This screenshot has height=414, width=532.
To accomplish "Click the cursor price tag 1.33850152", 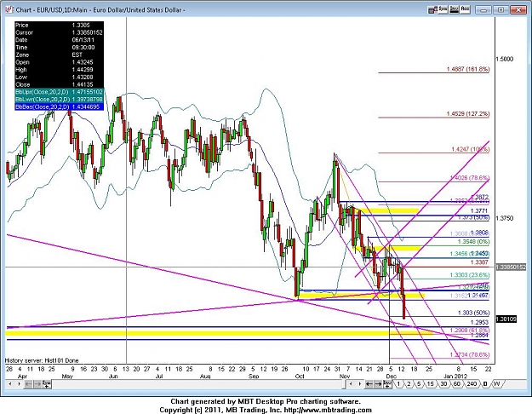I will tap(512, 267).
